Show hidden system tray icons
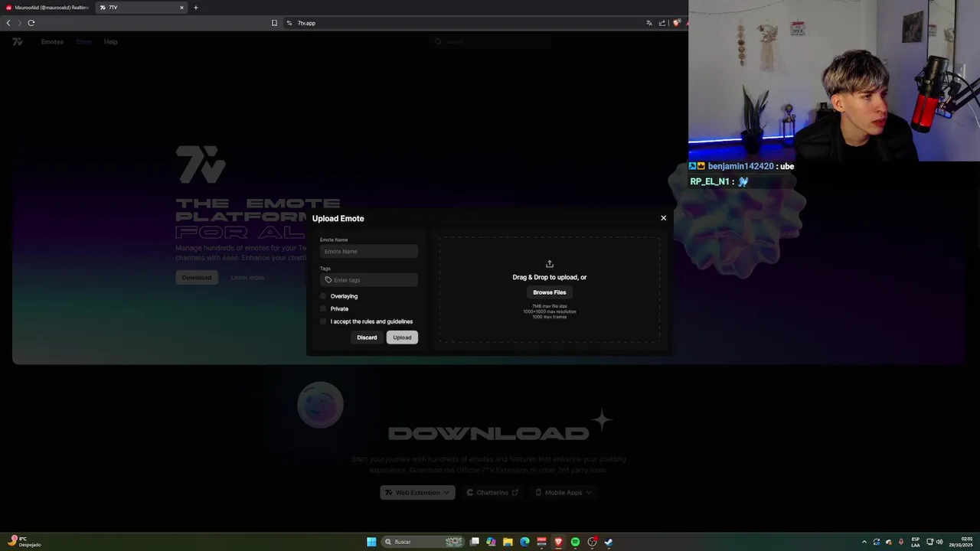 (864, 542)
